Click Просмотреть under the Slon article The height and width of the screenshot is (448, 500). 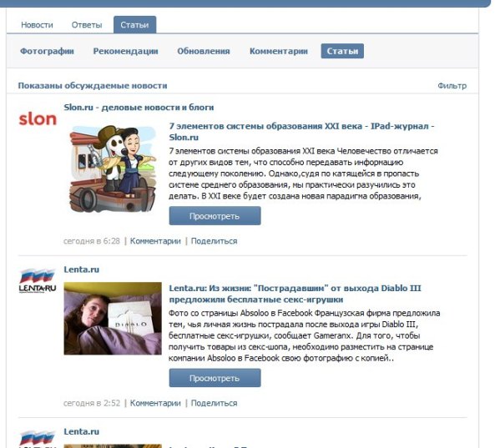click(x=215, y=216)
